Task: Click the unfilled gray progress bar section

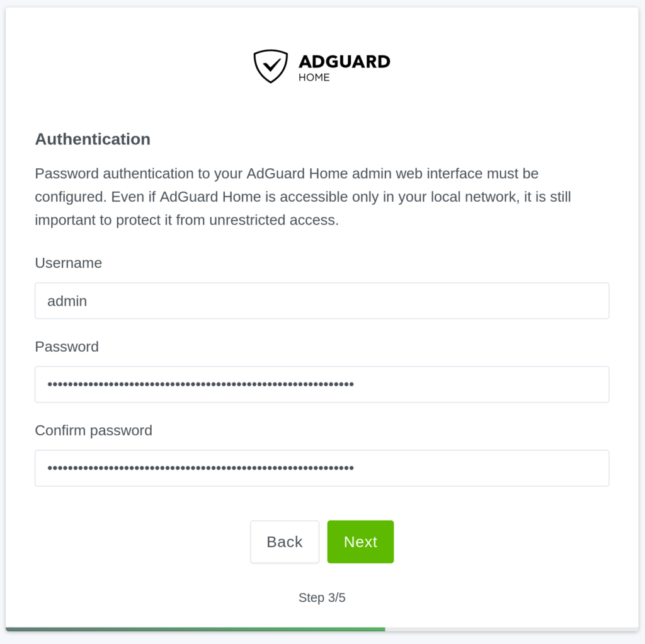Action: [x=511, y=629]
